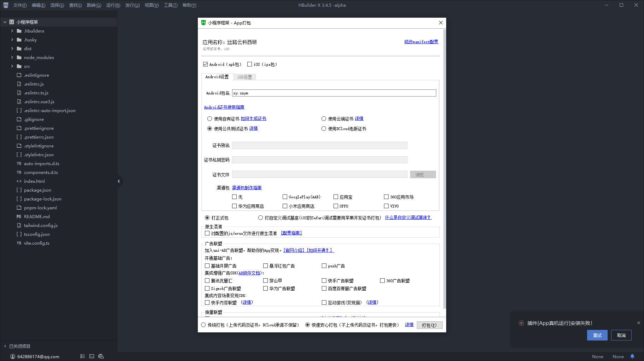
Task: Click the TS icon of vite.config.ts
Action: pos(19,243)
